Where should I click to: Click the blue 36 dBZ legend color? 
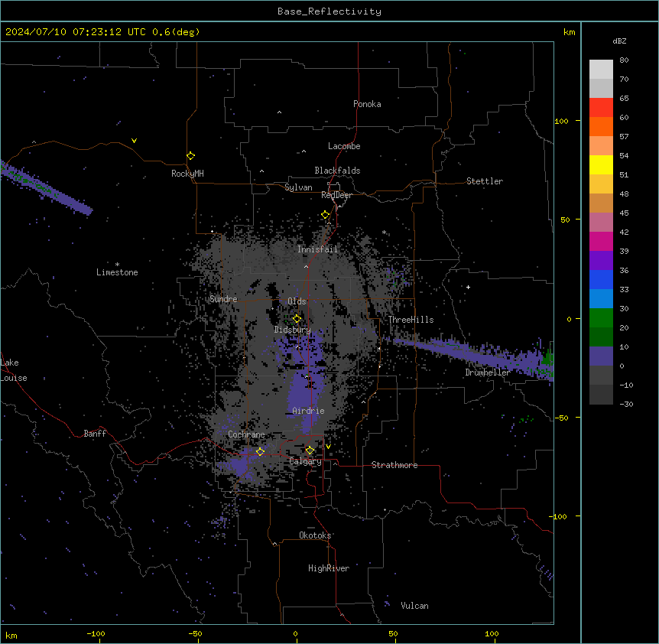601,279
